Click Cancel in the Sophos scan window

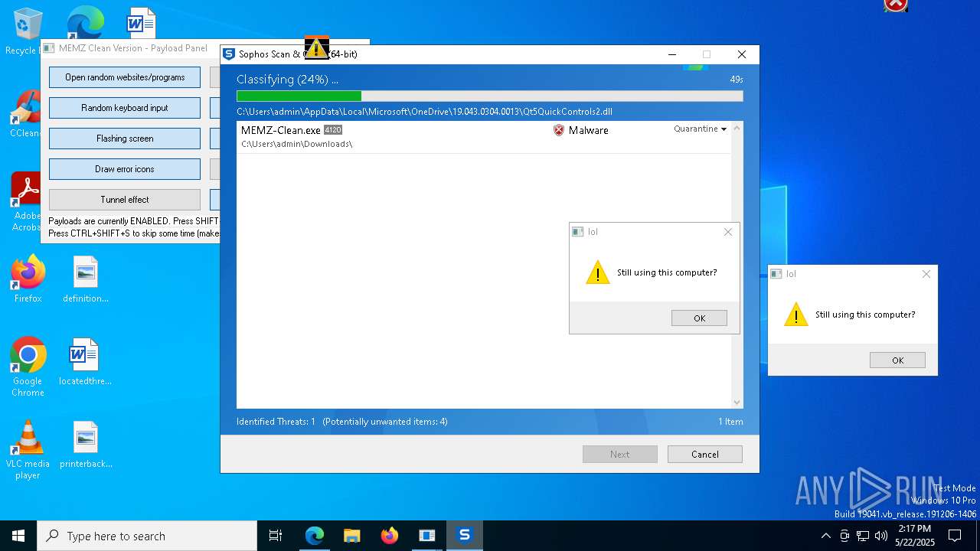(x=704, y=454)
